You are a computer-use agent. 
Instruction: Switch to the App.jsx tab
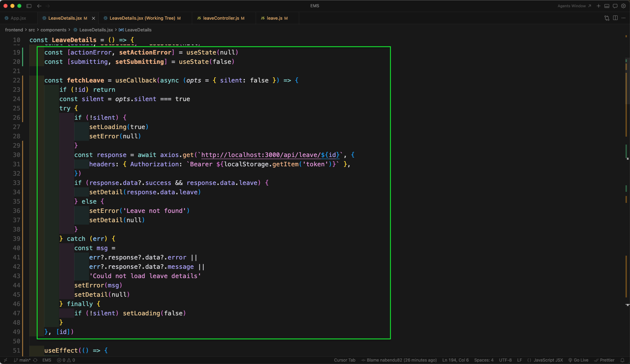(18, 18)
